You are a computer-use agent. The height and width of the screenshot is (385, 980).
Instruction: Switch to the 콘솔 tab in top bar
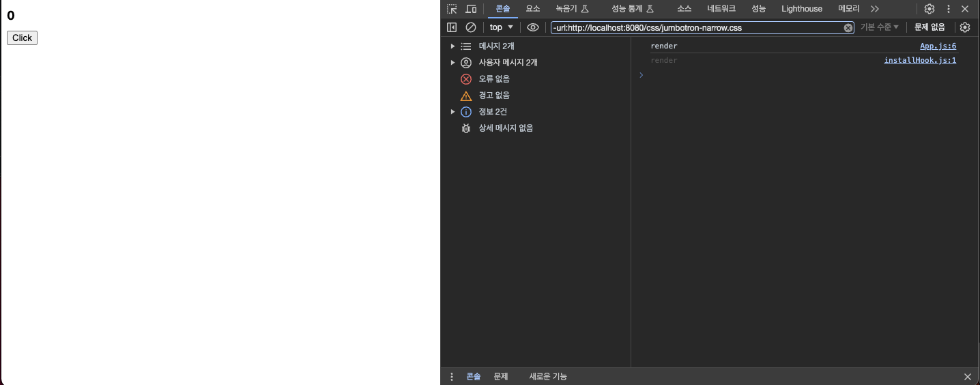pos(503,9)
